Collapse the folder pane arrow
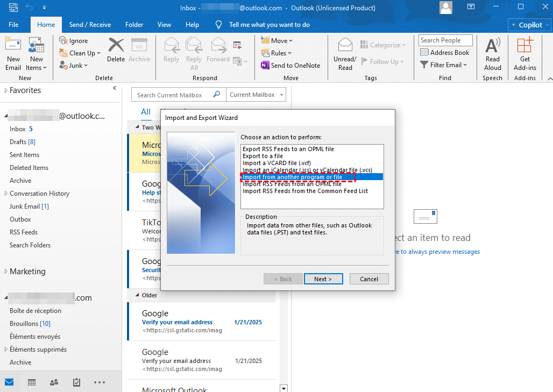The height and width of the screenshot is (392, 553). [114, 88]
